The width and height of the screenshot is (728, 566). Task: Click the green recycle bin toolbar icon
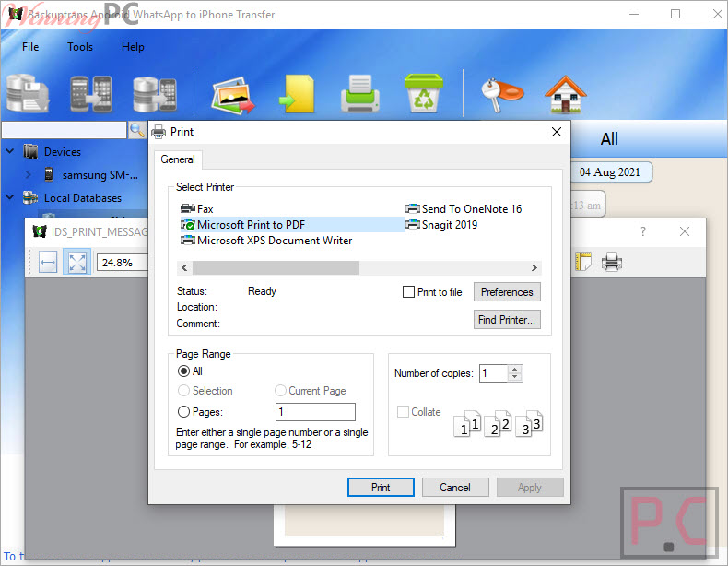(423, 93)
